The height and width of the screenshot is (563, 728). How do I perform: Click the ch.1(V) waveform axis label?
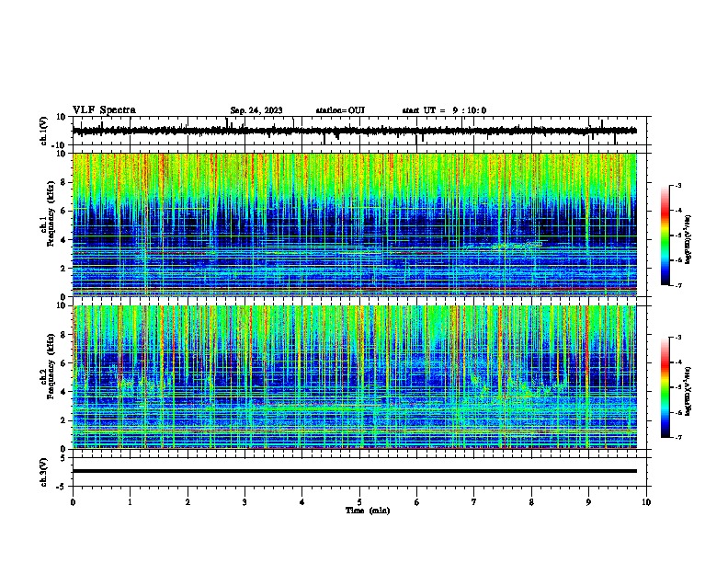[44, 131]
